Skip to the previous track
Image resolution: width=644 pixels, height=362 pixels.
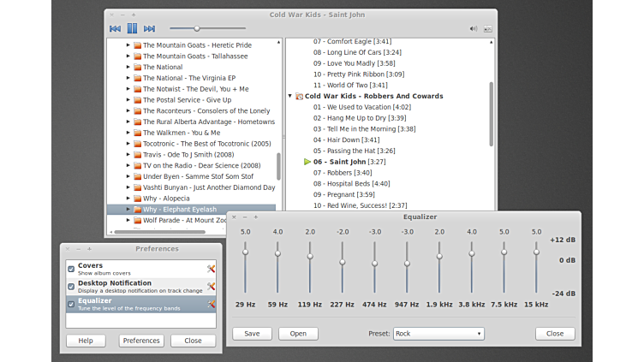pyautogui.click(x=115, y=28)
